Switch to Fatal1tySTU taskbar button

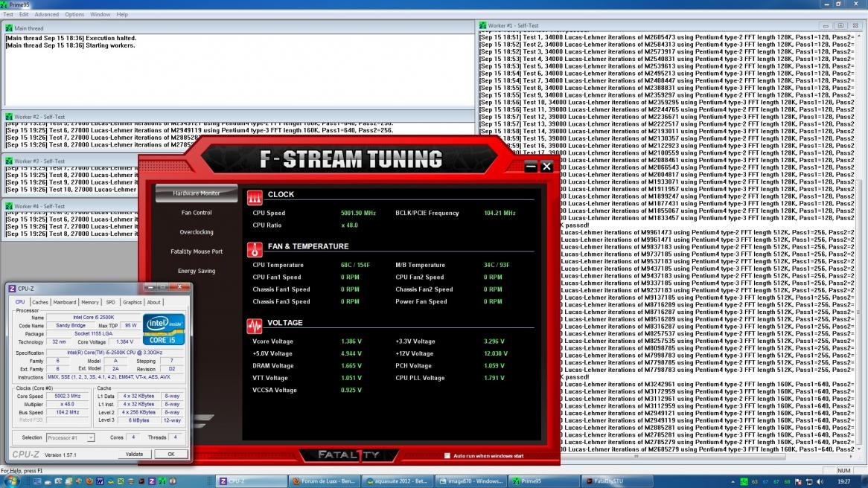coord(618,481)
